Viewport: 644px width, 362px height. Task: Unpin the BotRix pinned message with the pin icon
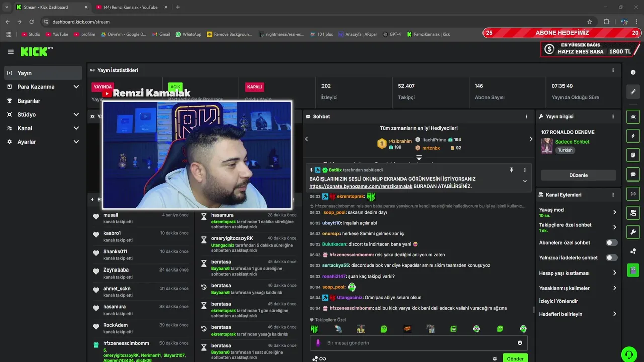pyautogui.click(x=511, y=170)
